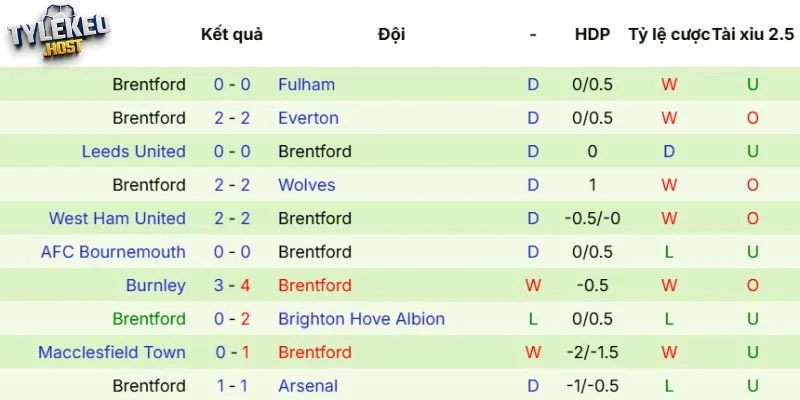Click the 1 - 1 Arsenal score
The width and height of the screenshot is (800, 400).
(232, 386)
